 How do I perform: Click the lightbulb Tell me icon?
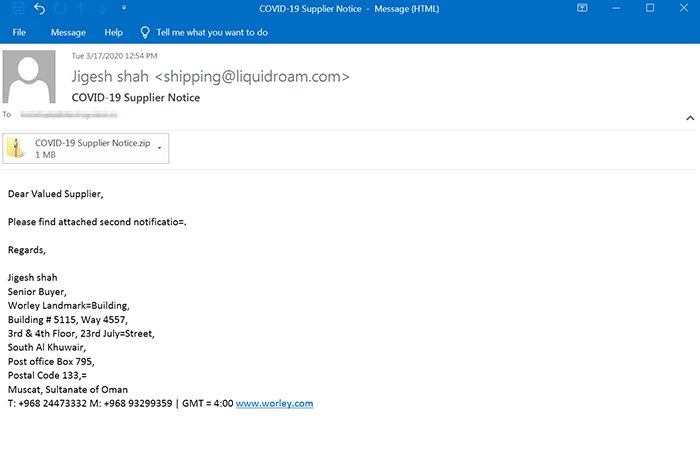pyautogui.click(x=146, y=32)
